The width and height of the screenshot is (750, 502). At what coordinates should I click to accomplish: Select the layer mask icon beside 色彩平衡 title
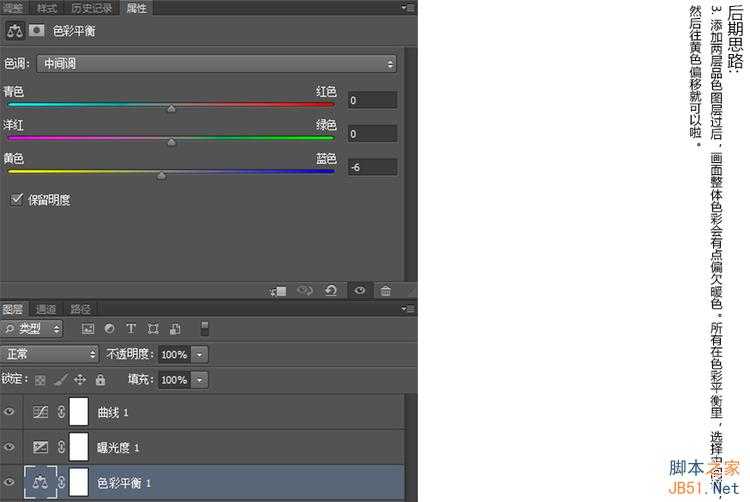click(x=37, y=31)
